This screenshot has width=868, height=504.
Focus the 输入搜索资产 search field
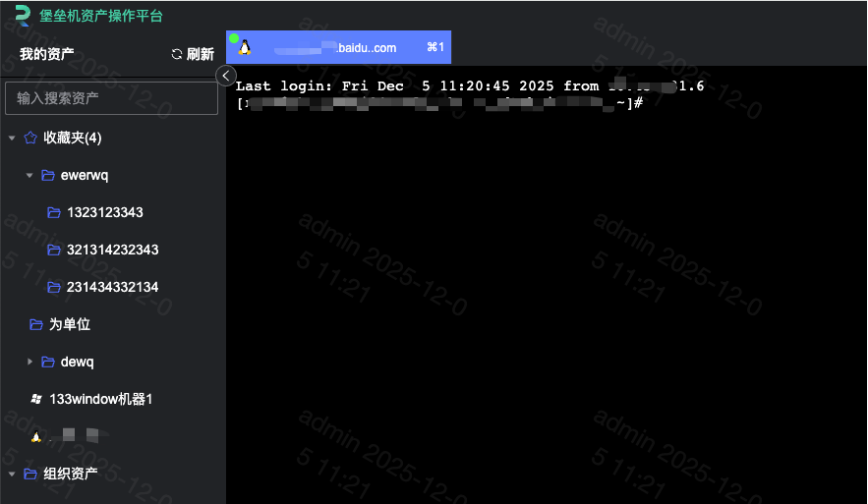[111, 98]
